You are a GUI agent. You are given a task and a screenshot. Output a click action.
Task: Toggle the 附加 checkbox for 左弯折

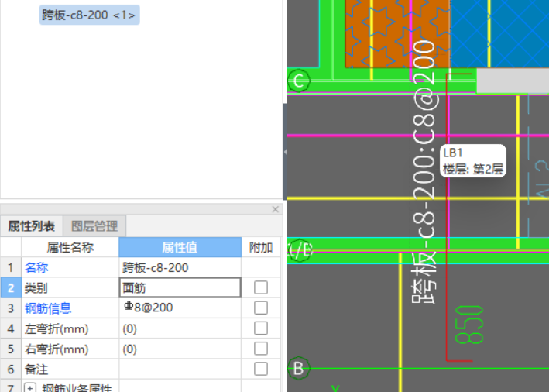point(261,328)
